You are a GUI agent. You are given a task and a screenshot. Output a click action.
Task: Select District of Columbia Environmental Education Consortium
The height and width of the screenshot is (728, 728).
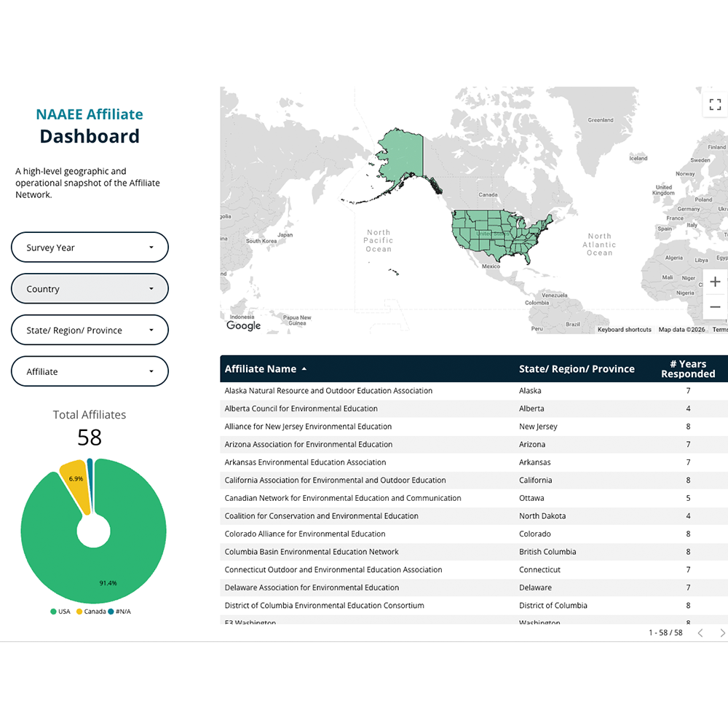[x=324, y=606]
